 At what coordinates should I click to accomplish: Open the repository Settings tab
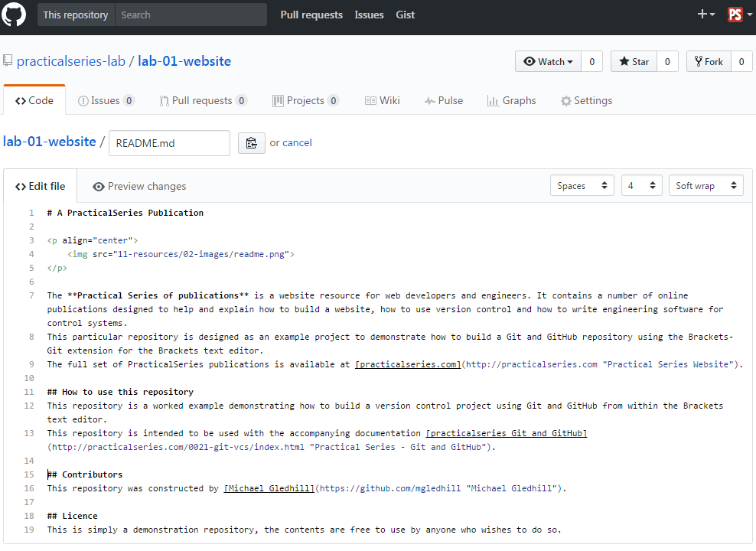click(x=586, y=100)
